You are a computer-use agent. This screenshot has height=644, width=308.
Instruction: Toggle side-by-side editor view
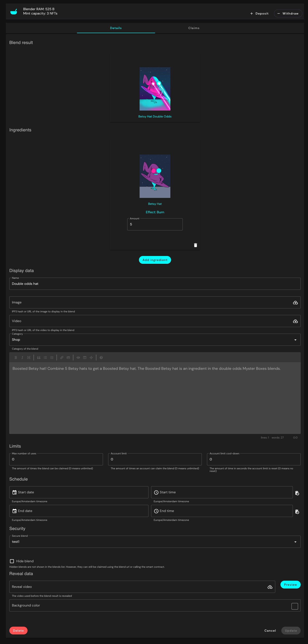point(85,357)
